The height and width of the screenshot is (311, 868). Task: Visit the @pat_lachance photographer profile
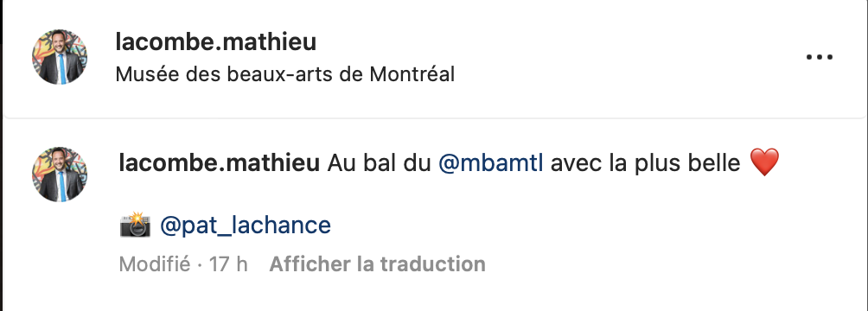coord(246,225)
